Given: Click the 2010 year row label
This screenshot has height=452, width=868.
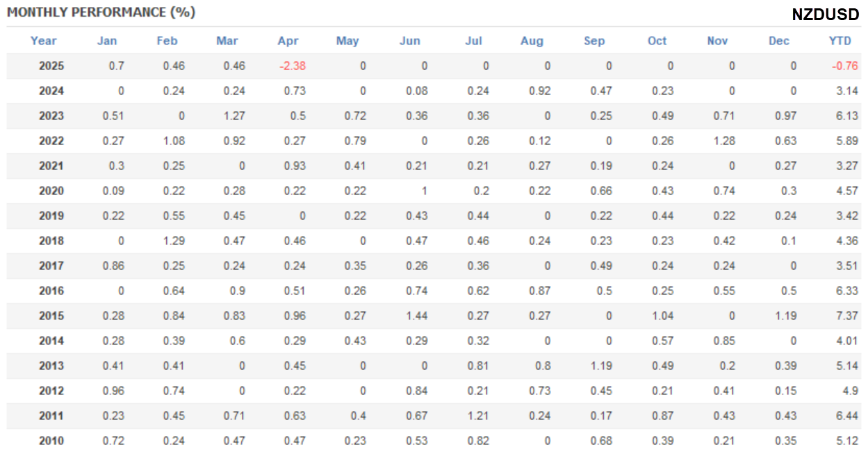Looking at the screenshot, I should coord(51,441).
